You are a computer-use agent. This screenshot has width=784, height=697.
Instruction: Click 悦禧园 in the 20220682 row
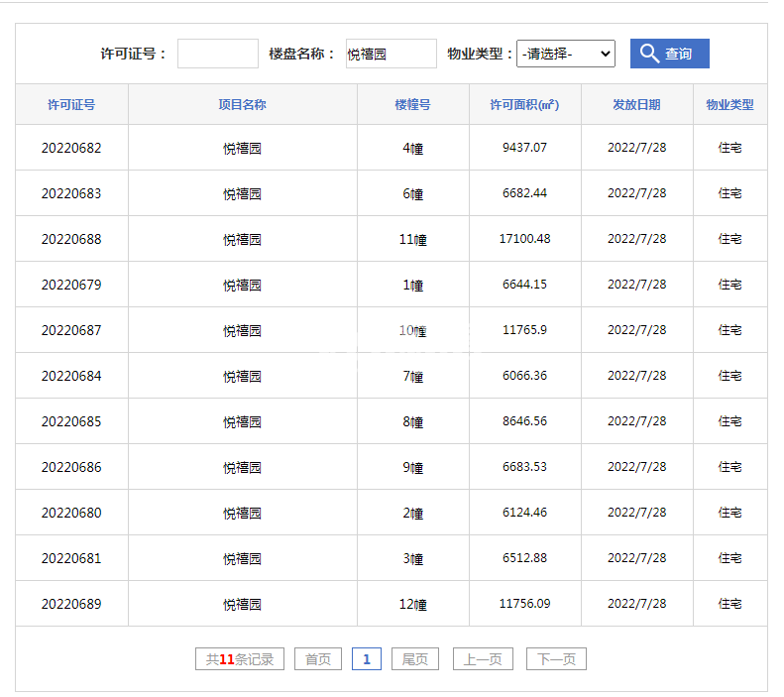pyautogui.click(x=242, y=148)
